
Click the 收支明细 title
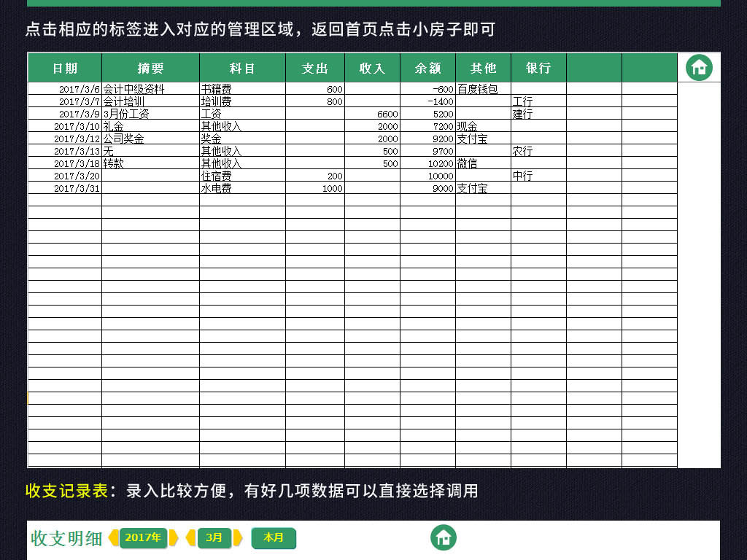click(x=66, y=538)
